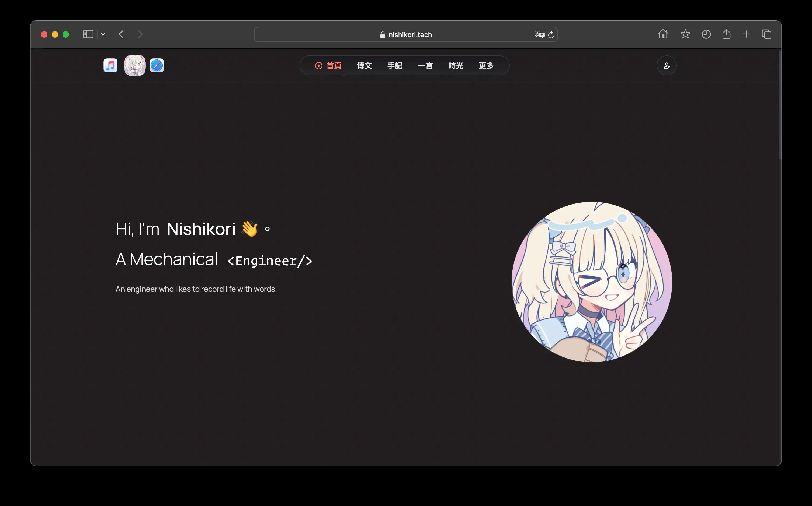Show browsing history clock icon
This screenshot has width=812, height=506.
(x=706, y=34)
